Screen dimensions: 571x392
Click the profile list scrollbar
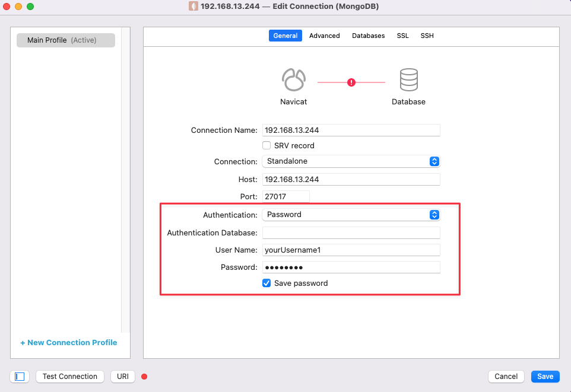126,180
